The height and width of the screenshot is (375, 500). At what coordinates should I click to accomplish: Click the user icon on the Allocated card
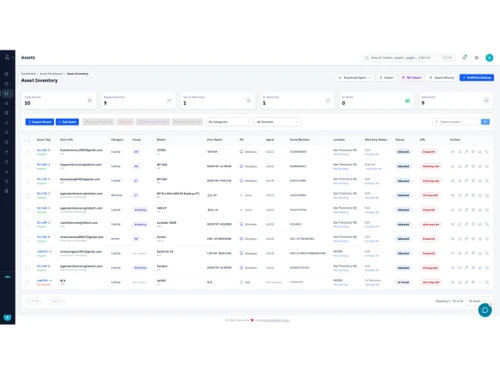click(x=486, y=101)
